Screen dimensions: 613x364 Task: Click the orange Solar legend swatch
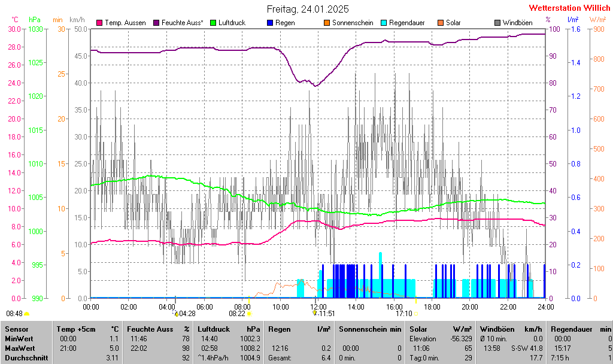(x=441, y=23)
